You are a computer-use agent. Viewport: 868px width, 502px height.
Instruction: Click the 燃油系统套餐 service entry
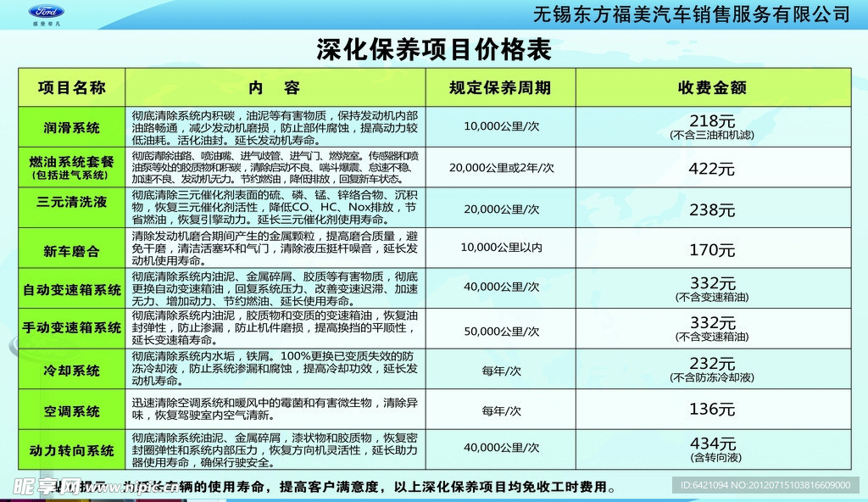(x=72, y=165)
